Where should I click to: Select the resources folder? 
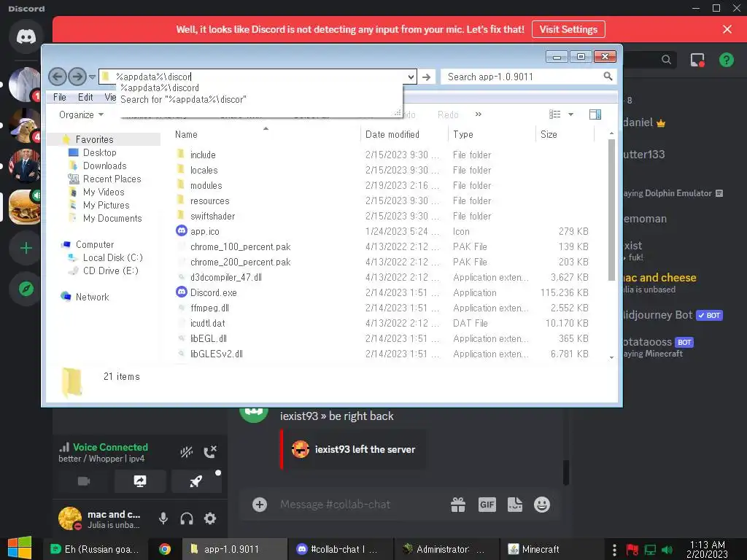(209, 201)
